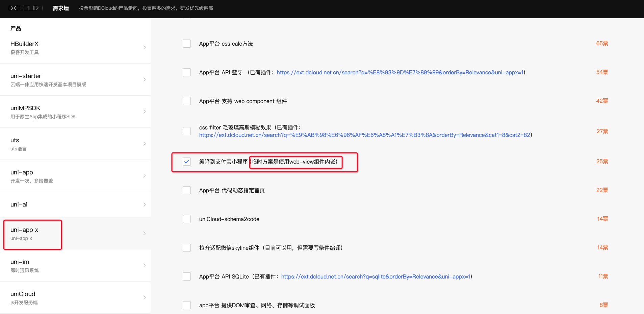Click the 8票 vote count
This screenshot has width=644, height=314.
[x=604, y=305]
